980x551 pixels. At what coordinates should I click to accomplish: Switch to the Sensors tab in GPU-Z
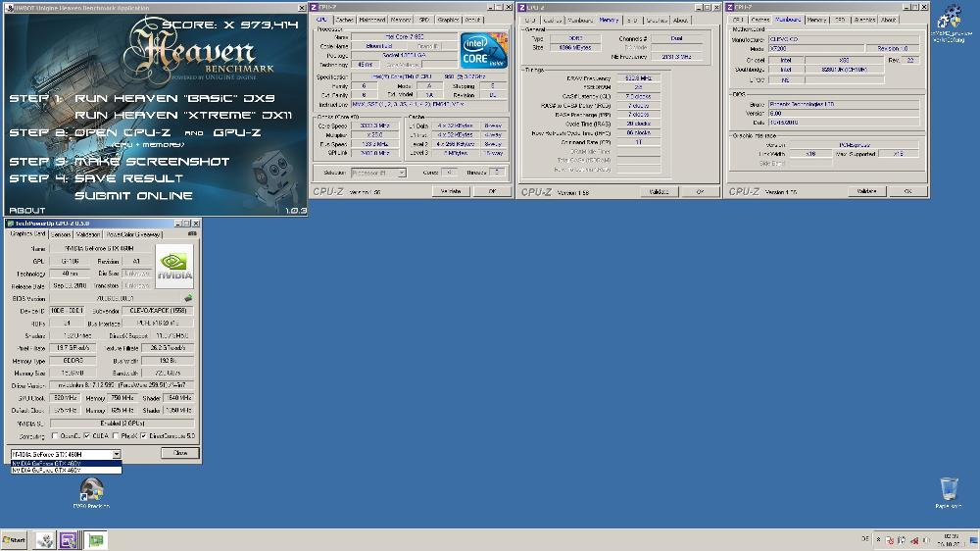pyautogui.click(x=61, y=234)
